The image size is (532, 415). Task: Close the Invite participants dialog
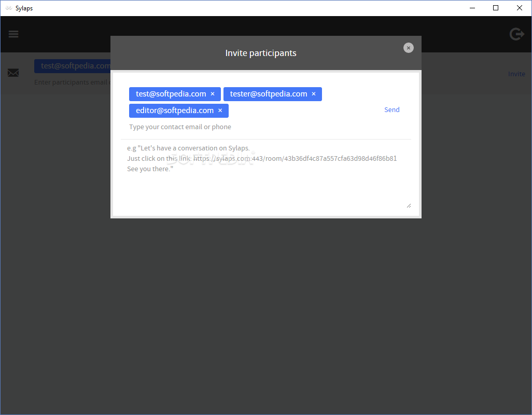coord(408,48)
